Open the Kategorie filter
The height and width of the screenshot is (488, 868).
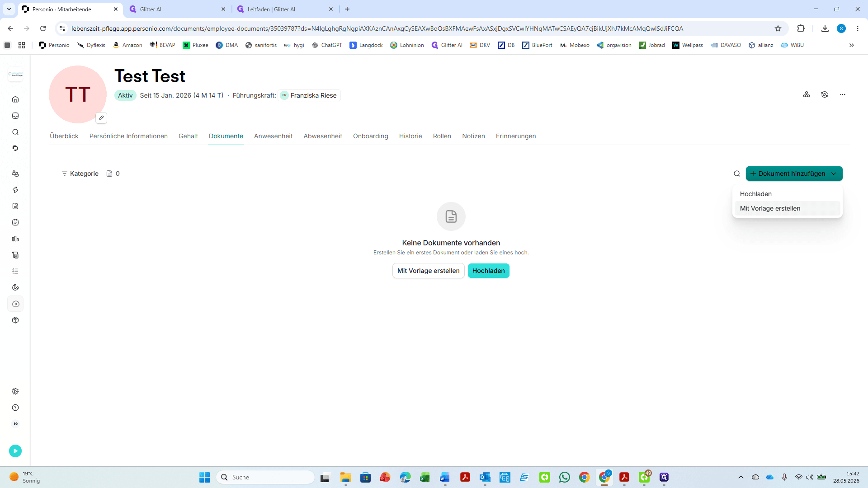click(x=80, y=174)
